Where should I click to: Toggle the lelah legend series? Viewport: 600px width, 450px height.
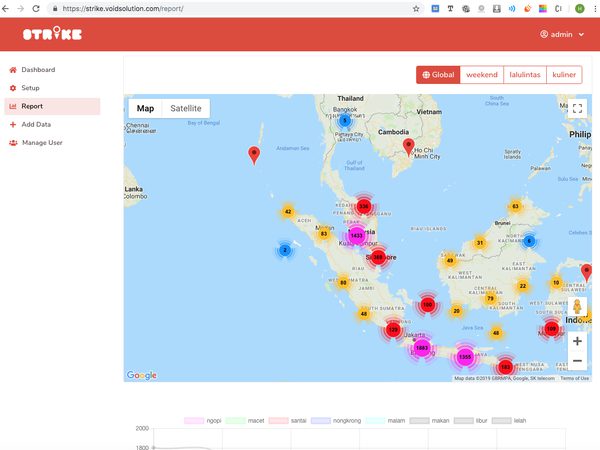[509, 421]
